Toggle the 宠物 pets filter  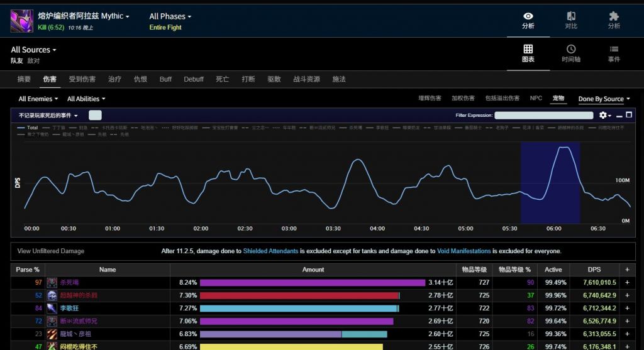(558, 99)
